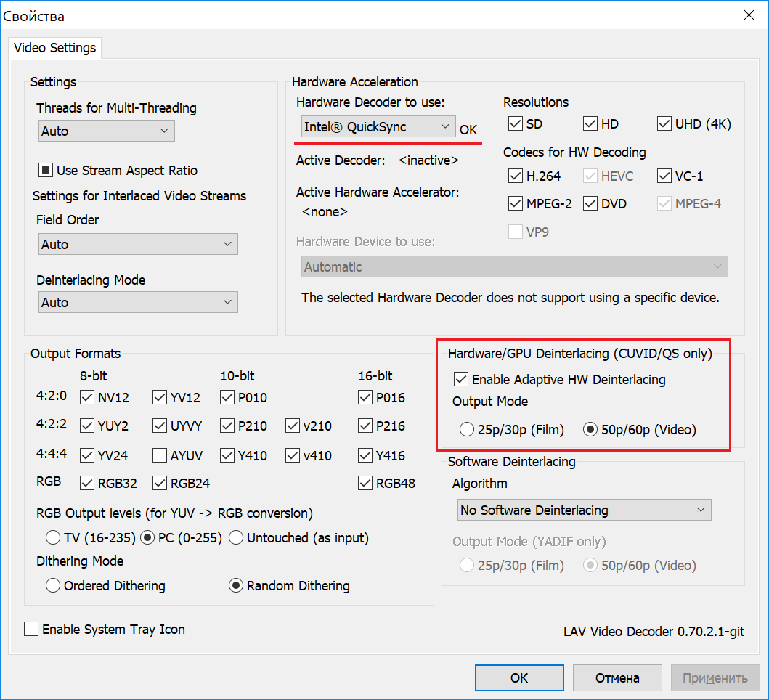Uncheck the NV12 output format
769x700 pixels.
tap(87, 398)
